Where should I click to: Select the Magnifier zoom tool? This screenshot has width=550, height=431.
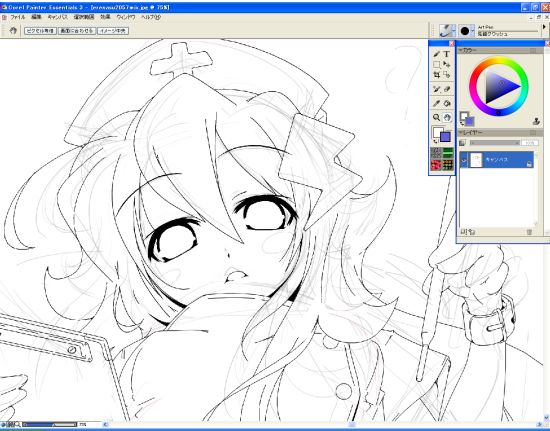[437, 117]
